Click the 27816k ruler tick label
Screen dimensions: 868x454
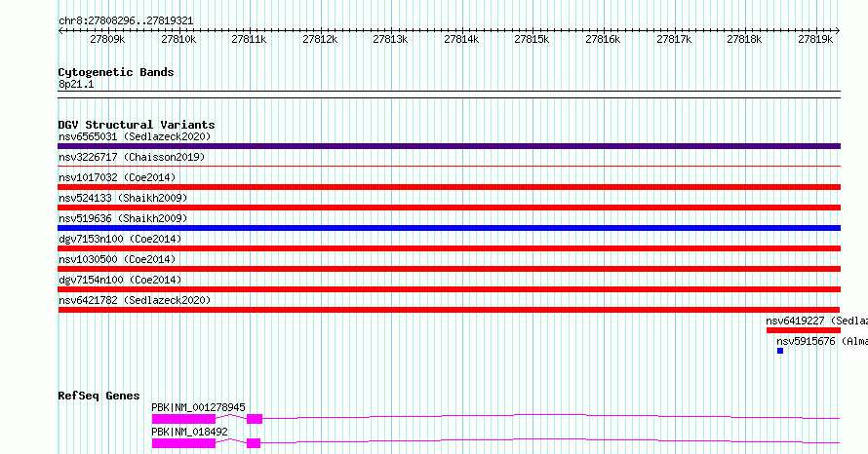point(603,40)
